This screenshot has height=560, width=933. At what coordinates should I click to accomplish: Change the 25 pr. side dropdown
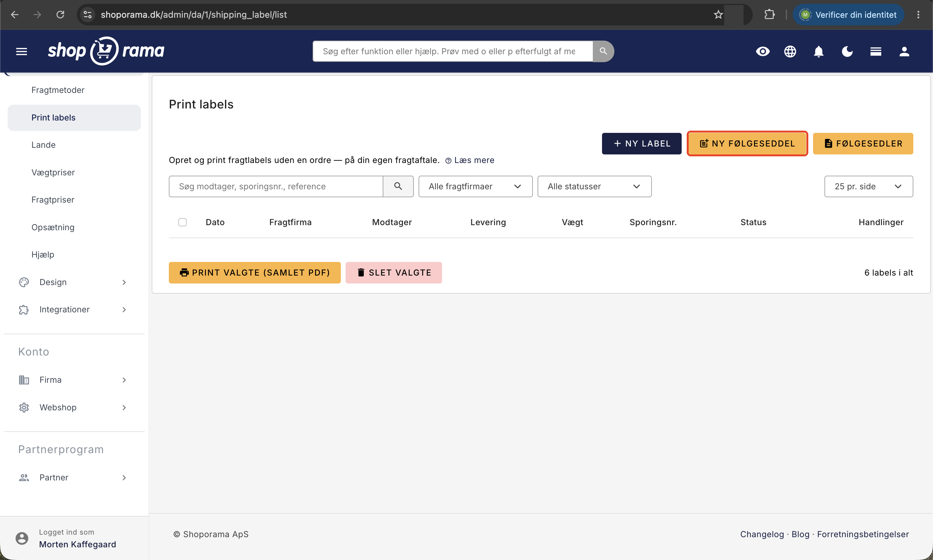869,186
